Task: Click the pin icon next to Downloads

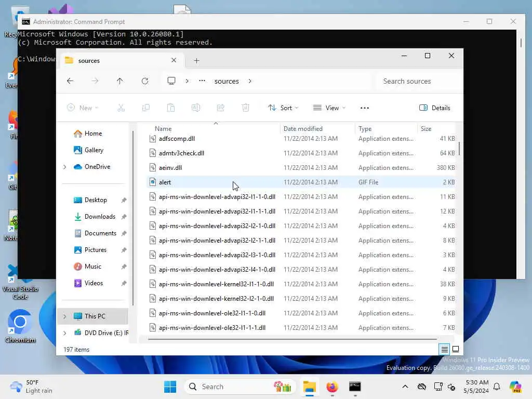Action: tap(124, 217)
